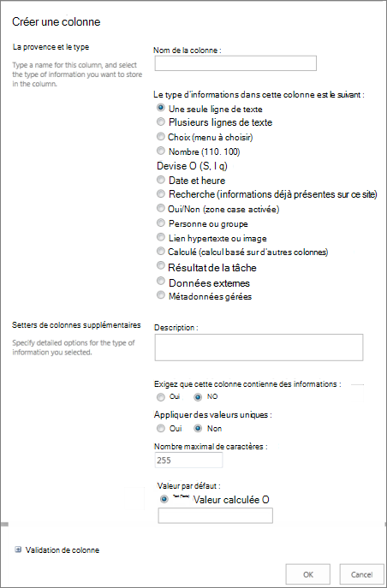Choose Lien hypertexte ou image type
The height and width of the screenshot is (588, 387).
click(x=161, y=237)
